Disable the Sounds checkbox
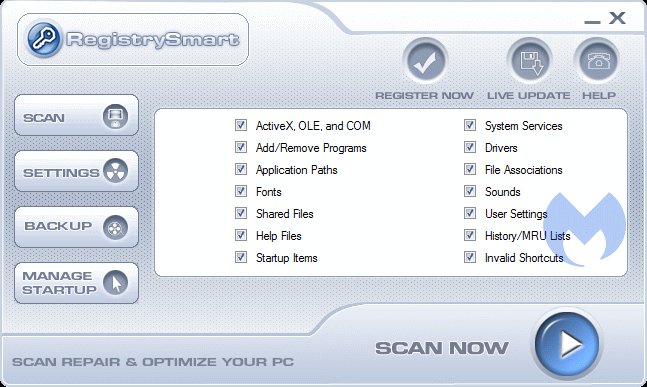 pyautogui.click(x=470, y=191)
